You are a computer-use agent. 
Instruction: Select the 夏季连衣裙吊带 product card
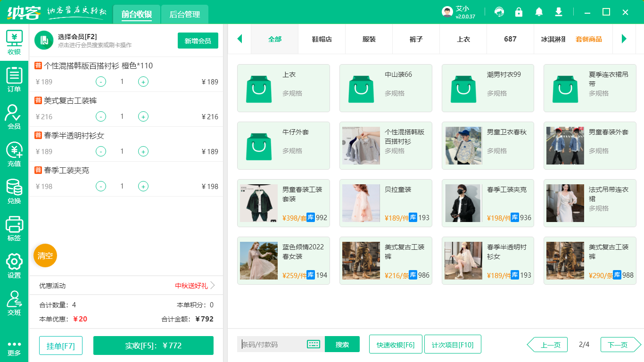[590, 88]
